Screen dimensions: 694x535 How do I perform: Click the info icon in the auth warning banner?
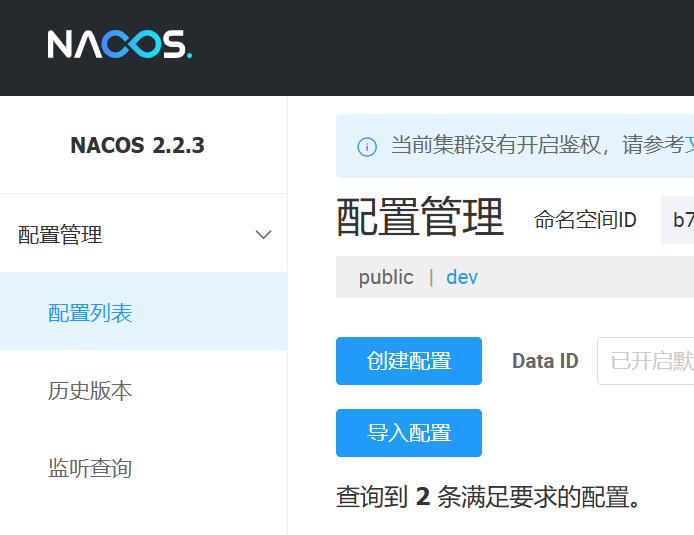coord(367,147)
